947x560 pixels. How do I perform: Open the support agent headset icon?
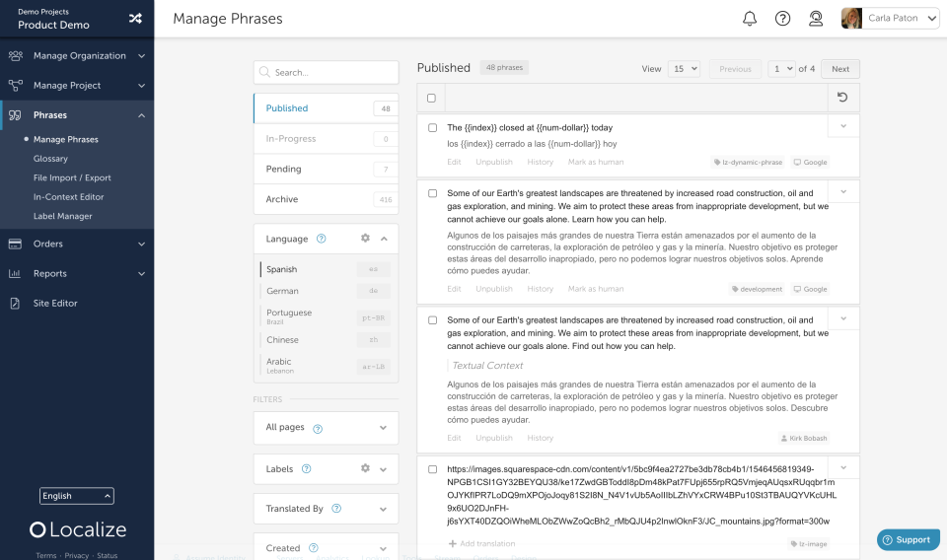[x=816, y=19]
